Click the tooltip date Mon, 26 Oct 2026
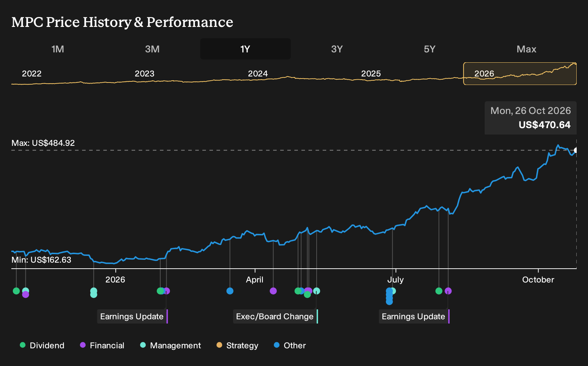 pos(531,111)
